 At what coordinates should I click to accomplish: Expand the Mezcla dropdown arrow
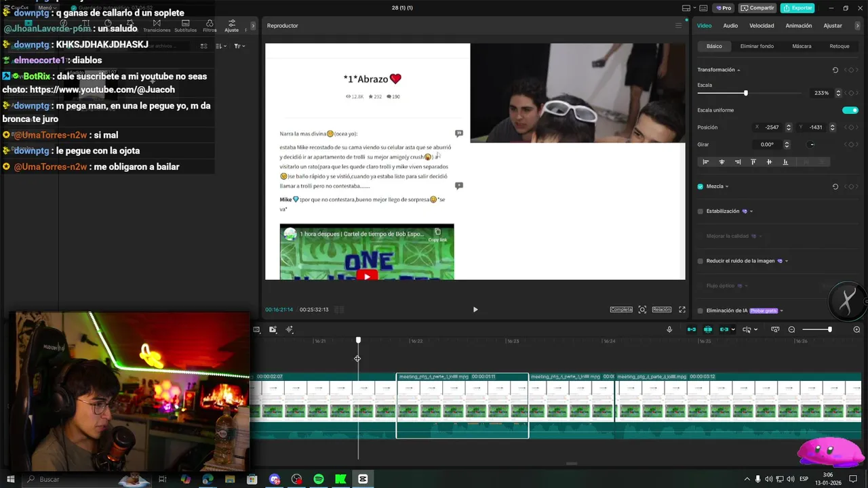(727, 186)
